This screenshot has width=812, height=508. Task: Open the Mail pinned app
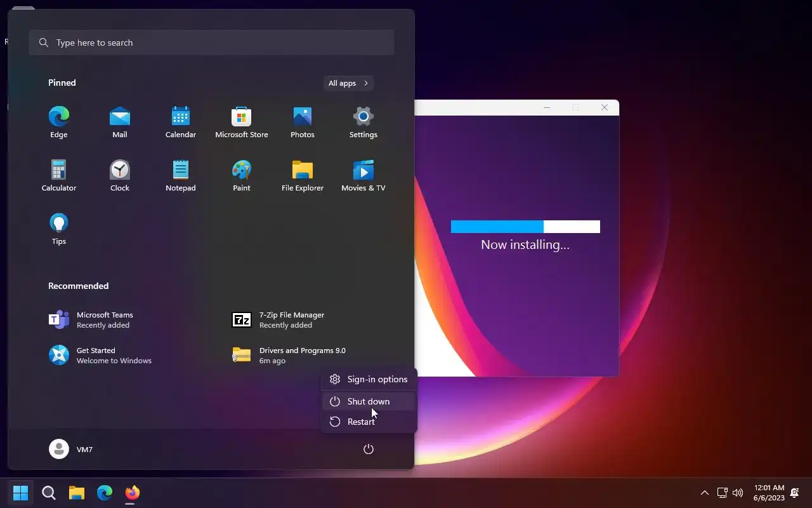[120, 122]
